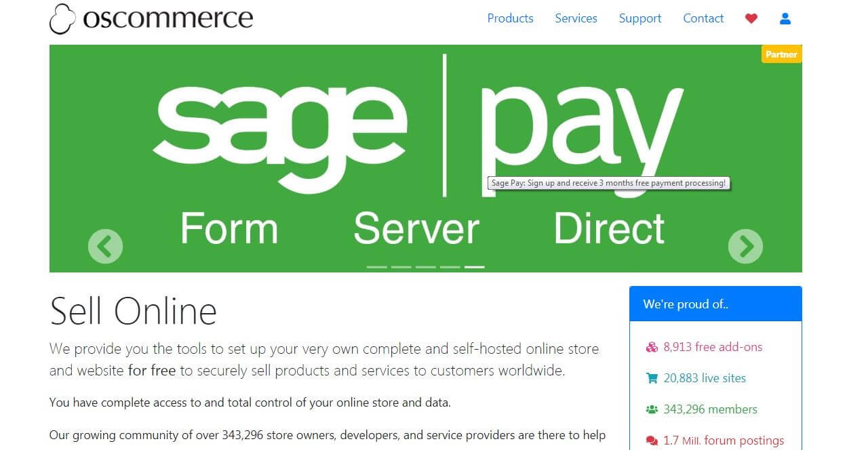Select the fourth carousel slide indicator

click(450, 267)
